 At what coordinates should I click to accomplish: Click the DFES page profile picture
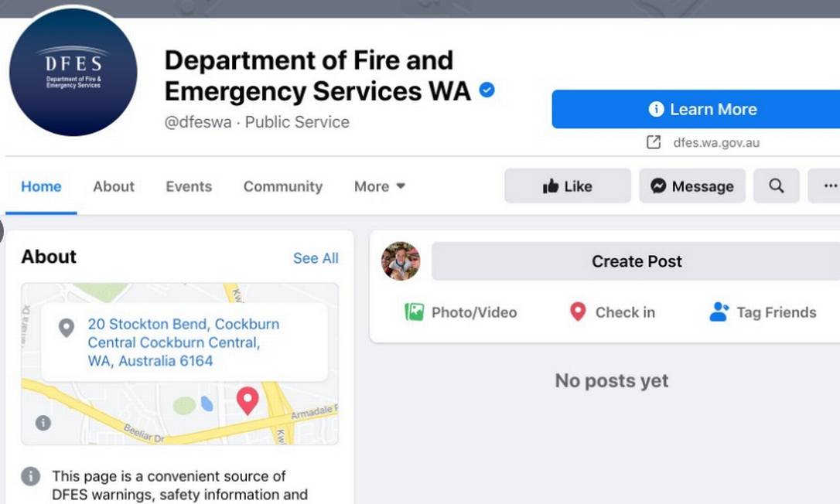click(73, 73)
